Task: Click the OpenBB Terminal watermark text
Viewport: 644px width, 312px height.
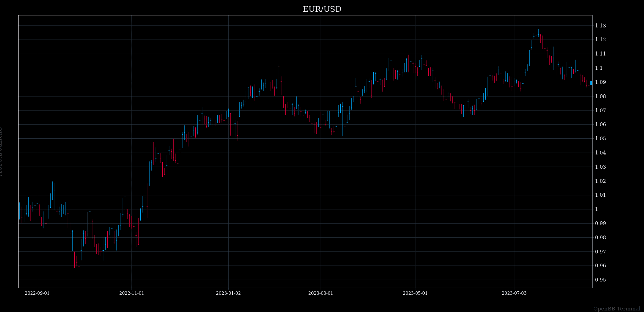Action: (617, 309)
